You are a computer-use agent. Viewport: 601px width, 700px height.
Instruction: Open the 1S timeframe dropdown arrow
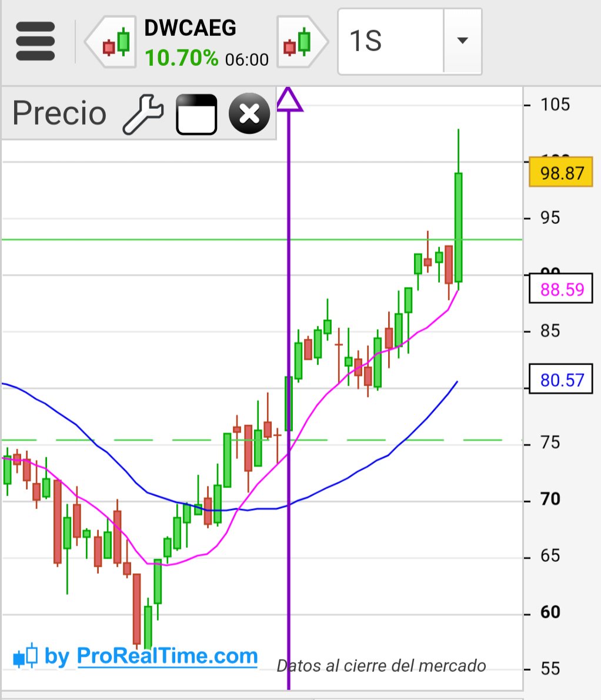pyautogui.click(x=463, y=41)
